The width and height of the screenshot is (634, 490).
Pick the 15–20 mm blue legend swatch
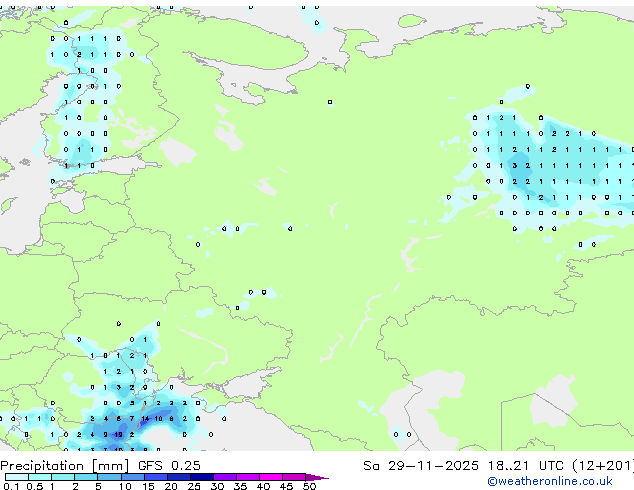click(156, 477)
